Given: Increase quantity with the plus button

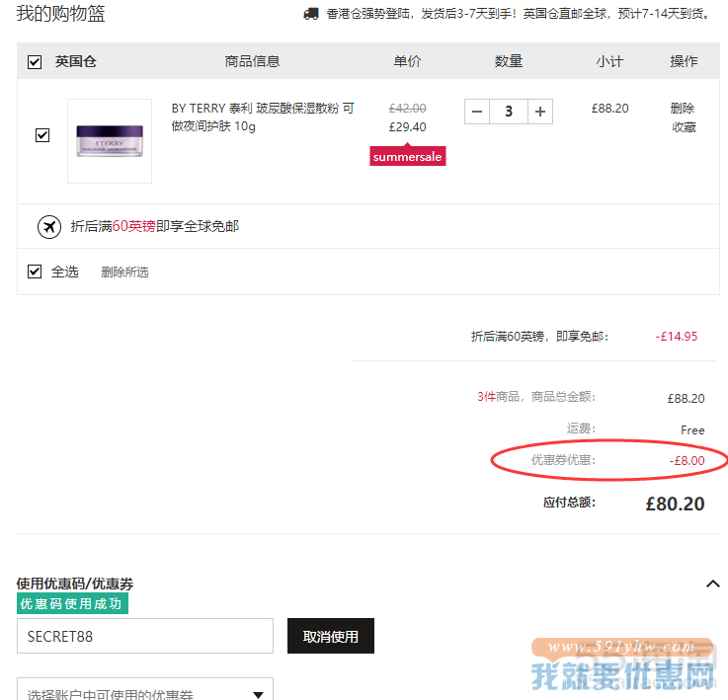Looking at the screenshot, I should (540, 112).
